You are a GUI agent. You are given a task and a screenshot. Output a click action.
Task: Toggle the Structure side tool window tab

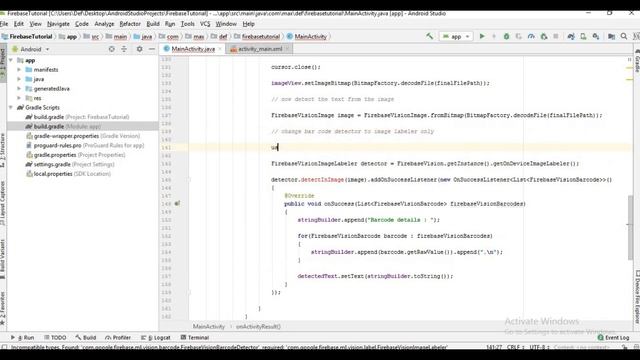tap(3, 150)
